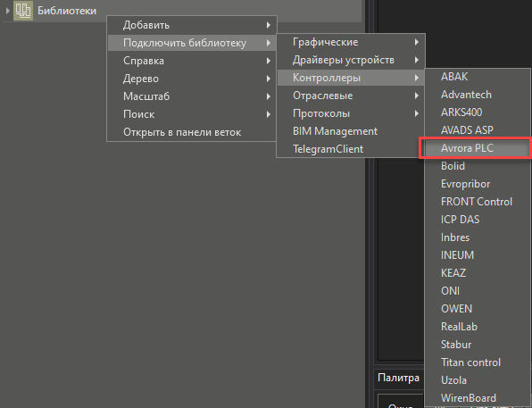Select the AVADS ASP controller library
This screenshot has height=408, width=532.
[478, 130]
